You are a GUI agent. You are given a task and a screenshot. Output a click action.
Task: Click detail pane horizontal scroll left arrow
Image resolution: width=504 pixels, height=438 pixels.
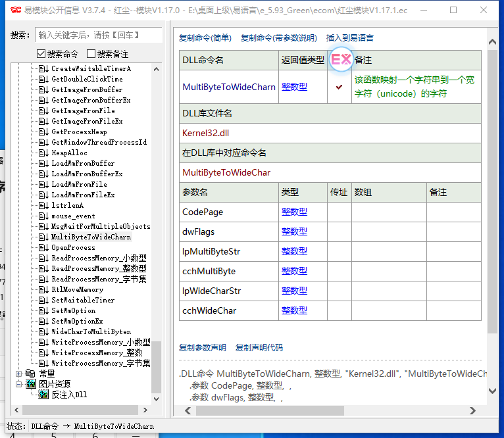(x=188, y=410)
